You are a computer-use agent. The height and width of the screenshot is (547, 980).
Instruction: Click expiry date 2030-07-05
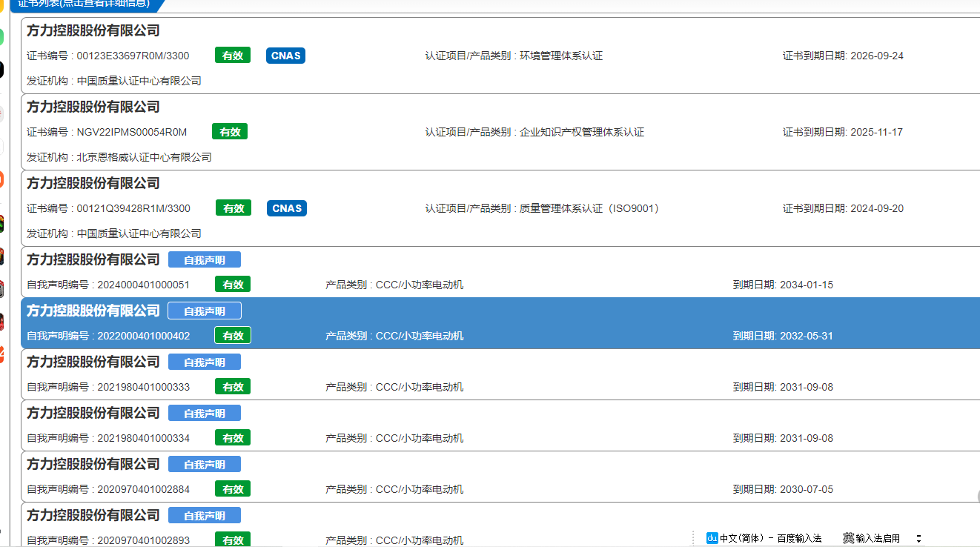click(807, 489)
